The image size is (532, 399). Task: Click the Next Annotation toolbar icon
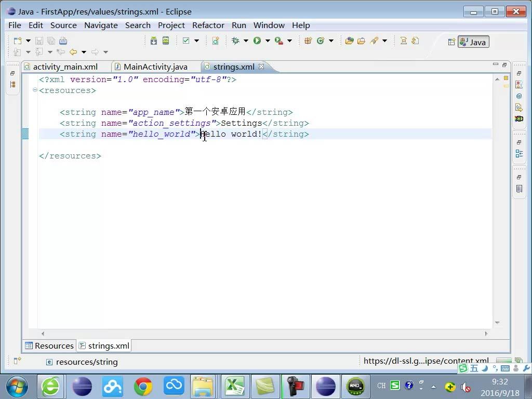[415, 41]
